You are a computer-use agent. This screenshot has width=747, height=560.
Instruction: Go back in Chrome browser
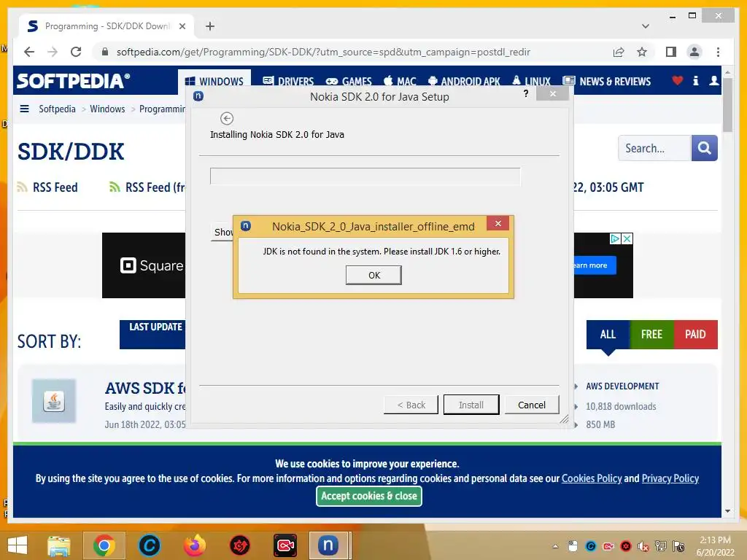pyautogui.click(x=29, y=52)
